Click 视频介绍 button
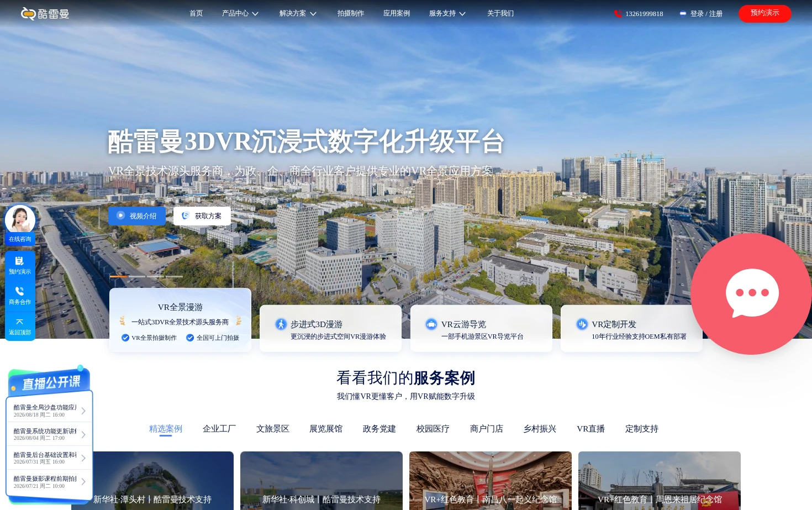This screenshot has height=510, width=812. tap(137, 216)
